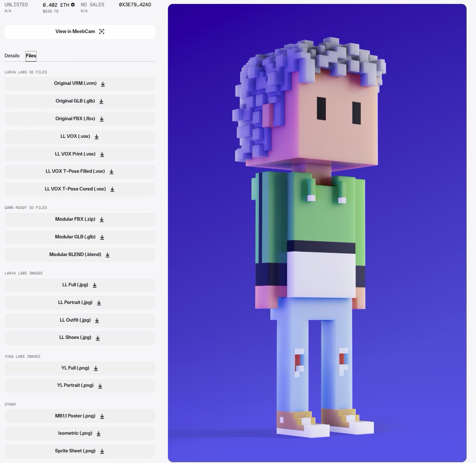Click download icon beside LL Shoes
Image resolution: width=476 pixels, height=463 pixels.
(x=98, y=338)
